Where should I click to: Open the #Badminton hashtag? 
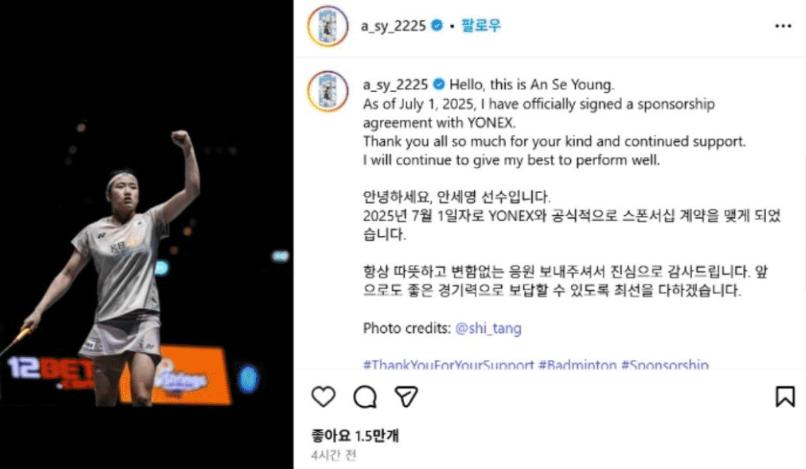coord(577,364)
